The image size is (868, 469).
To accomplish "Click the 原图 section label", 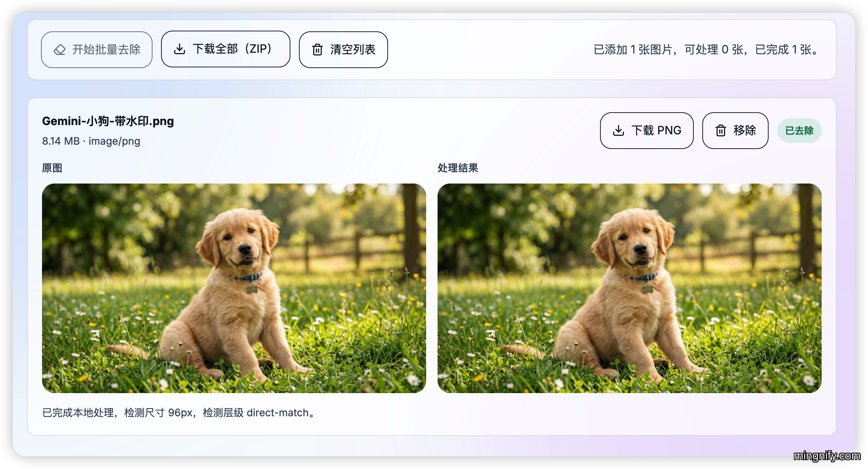I will [x=52, y=168].
